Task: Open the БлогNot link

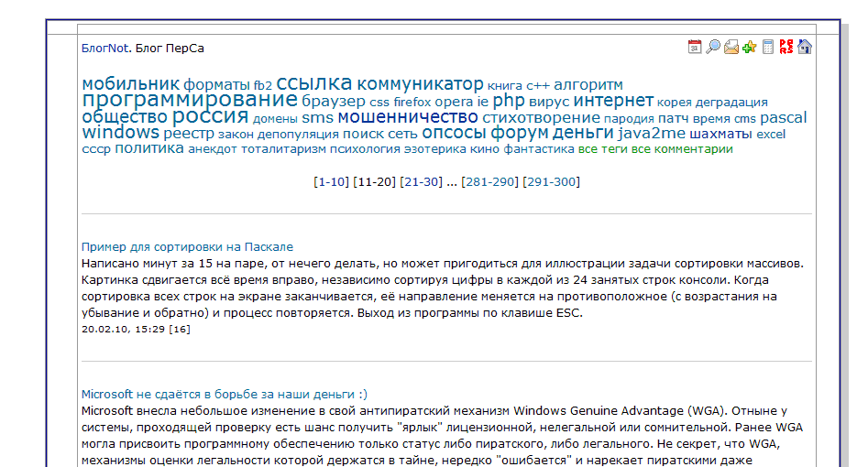Action: (x=104, y=49)
